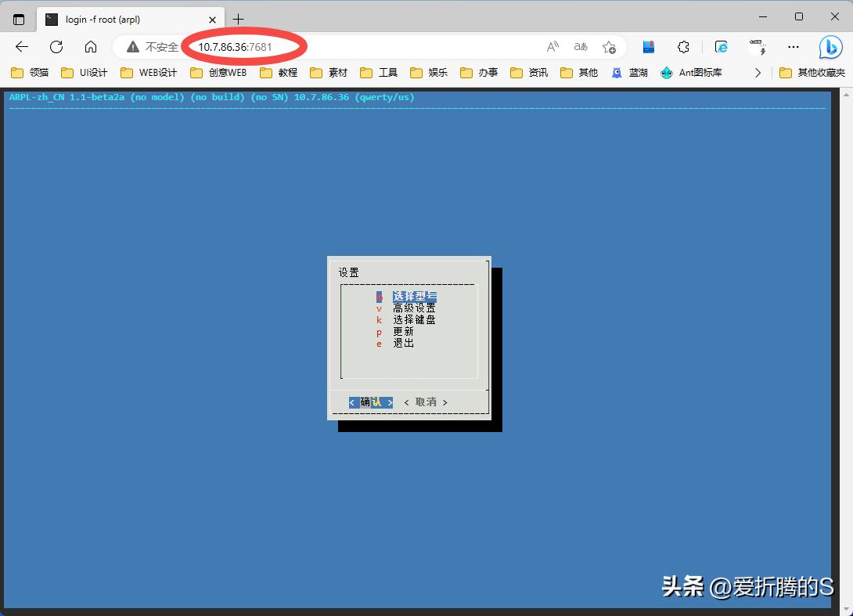Open the 工具 bookmarks folder
853x616 pixels.
pos(378,72)
